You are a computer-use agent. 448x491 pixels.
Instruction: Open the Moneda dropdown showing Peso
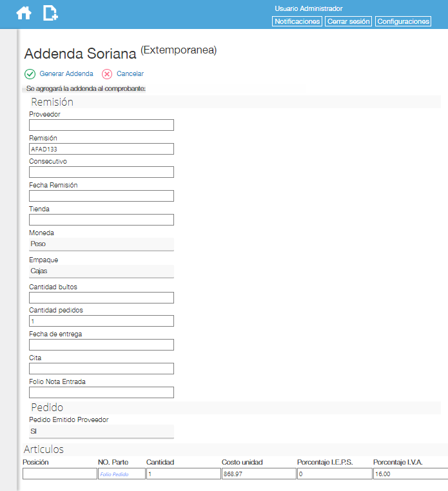pos(101,244)
